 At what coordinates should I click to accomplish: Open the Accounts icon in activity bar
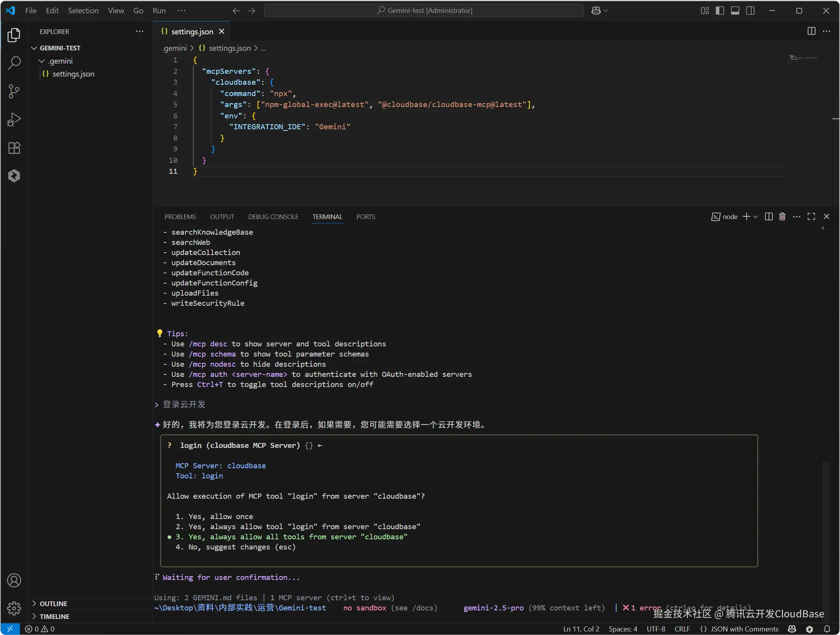tap(14, 580)
